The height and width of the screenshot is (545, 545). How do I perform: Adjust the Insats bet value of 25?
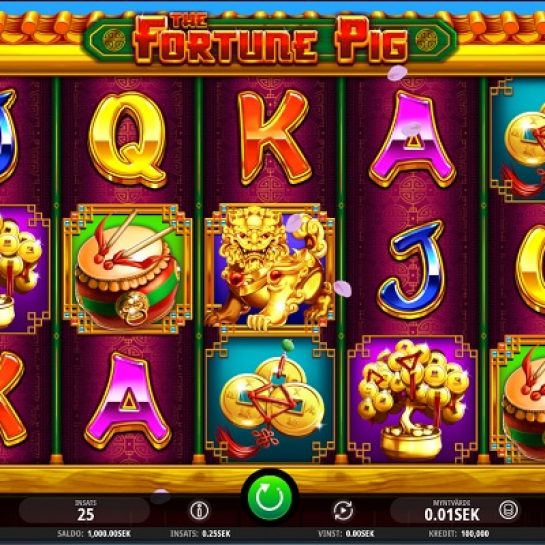84,510
